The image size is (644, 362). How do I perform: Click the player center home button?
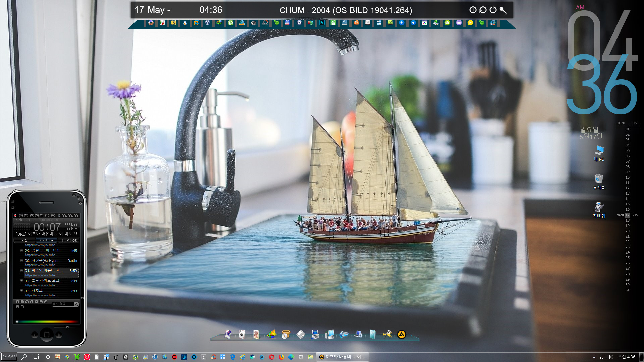point(47,335)
